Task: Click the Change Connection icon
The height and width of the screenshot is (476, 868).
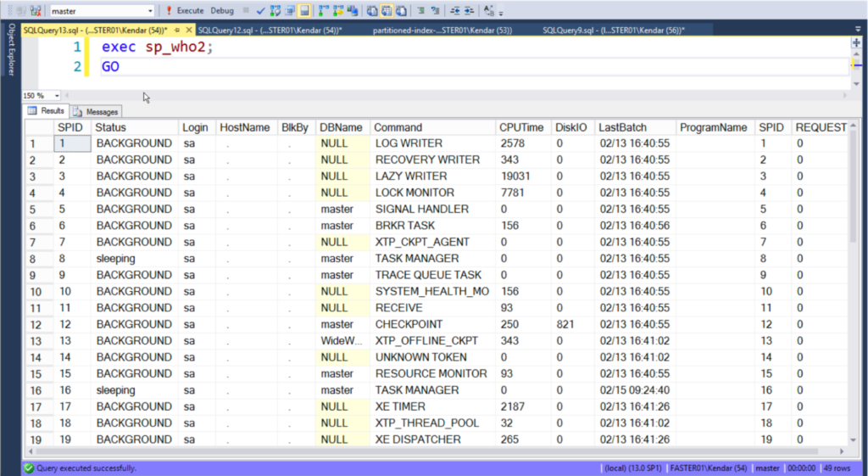Action: coord(36,11)
